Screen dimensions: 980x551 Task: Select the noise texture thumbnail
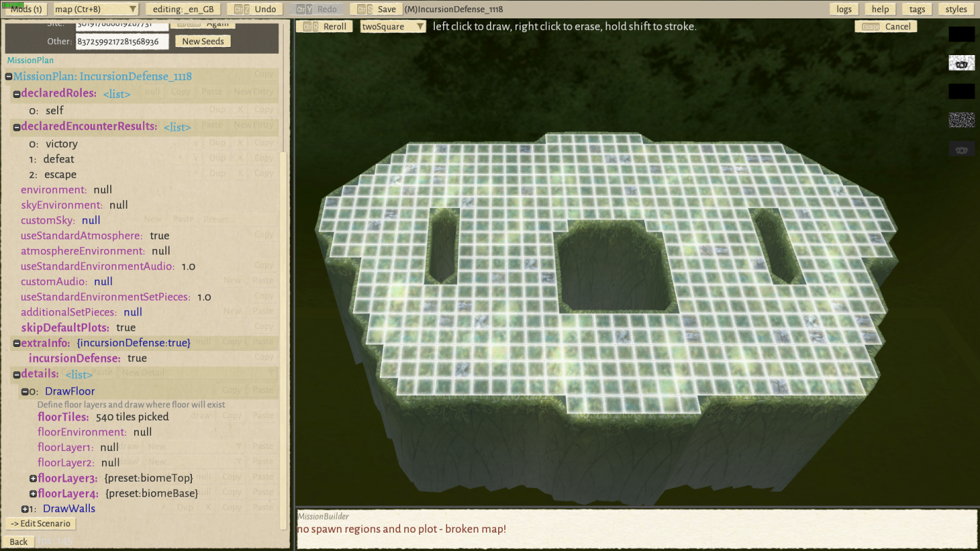coord(962,120)
